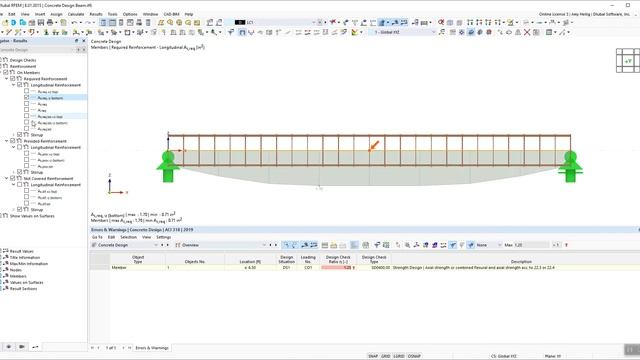Open the 1 - Global XYZ coordinate dropdown
The image size is (640, 360).
point(433,32)
